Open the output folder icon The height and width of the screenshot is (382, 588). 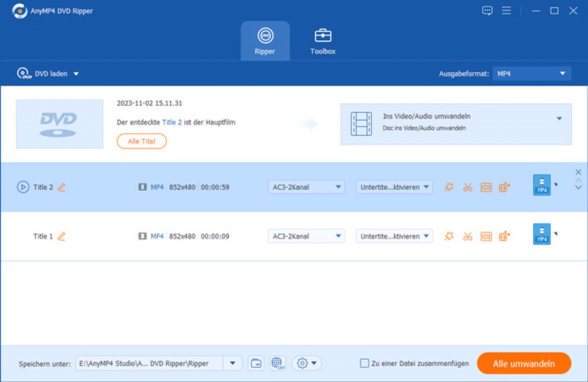pyautogui.click(x=256, y=363)
